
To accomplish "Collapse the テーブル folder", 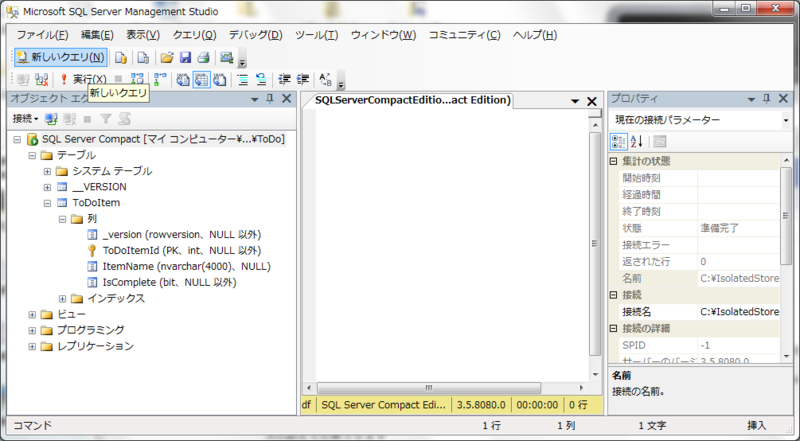I will tap(32, 155).
